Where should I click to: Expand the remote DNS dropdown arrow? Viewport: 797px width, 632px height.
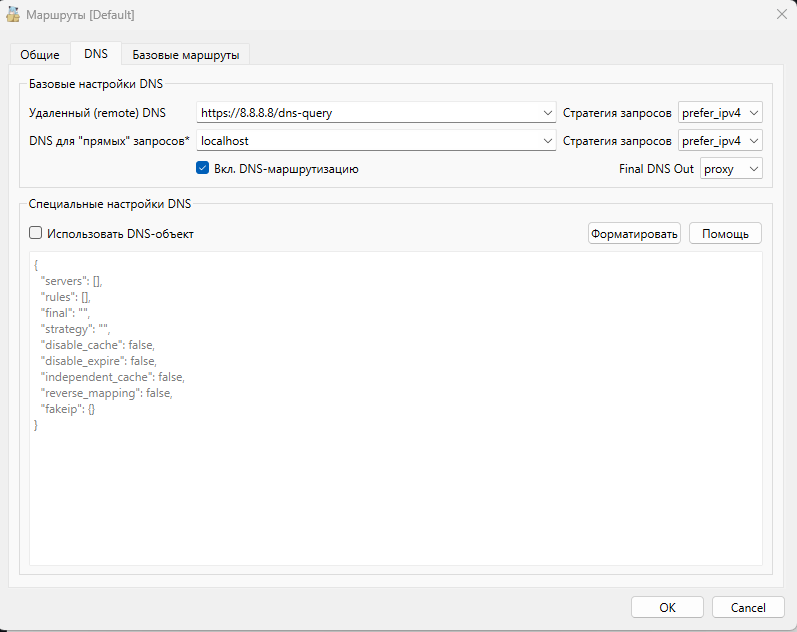click(x=547, y=113)
